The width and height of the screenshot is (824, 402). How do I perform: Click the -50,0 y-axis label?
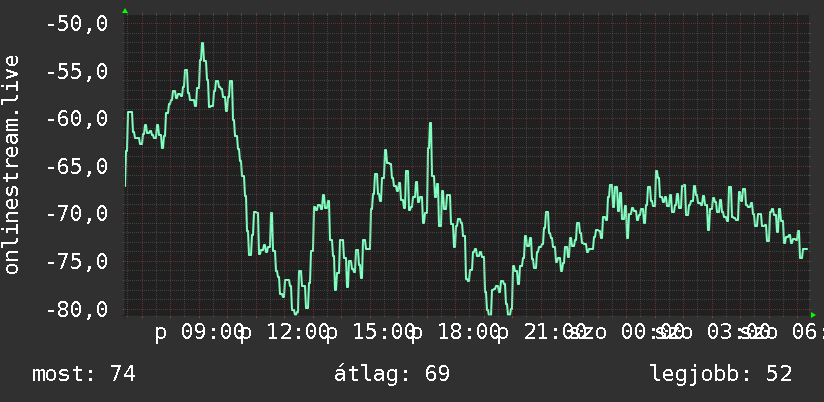pos(77,24)
